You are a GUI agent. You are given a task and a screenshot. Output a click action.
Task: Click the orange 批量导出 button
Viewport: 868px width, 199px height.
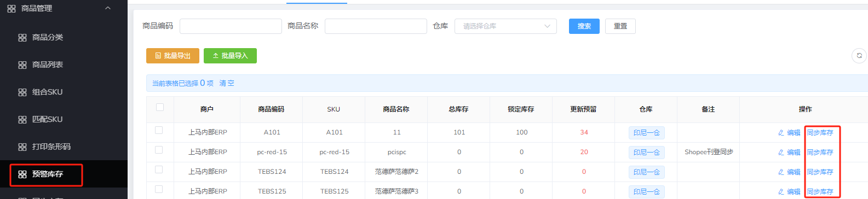tap(173, 56)
